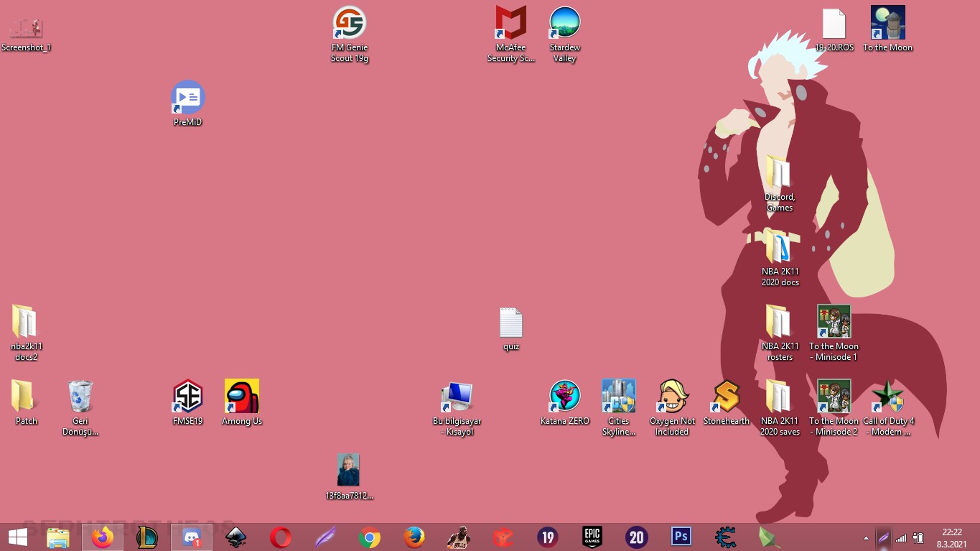
Task: Launch Opera browser from the taskbar
Action: click(281, 537)
